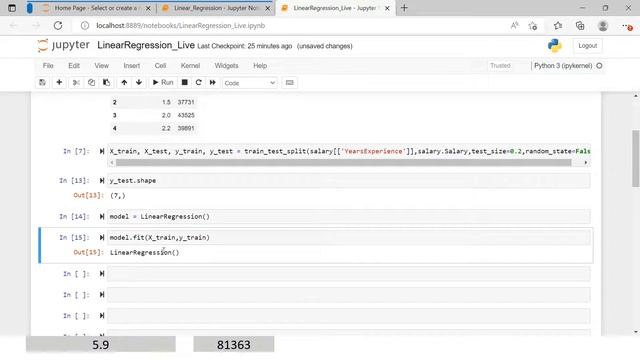
Task: Restart the kernel icon
Action: pos(198,82)
